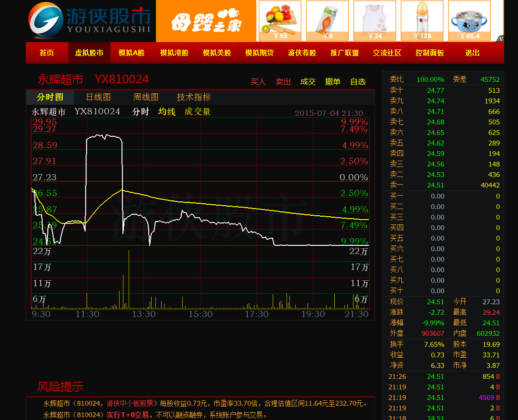Click the 卖一 price 24.51
The width and height of the screenshot is (518, 420).
(435, 186)
